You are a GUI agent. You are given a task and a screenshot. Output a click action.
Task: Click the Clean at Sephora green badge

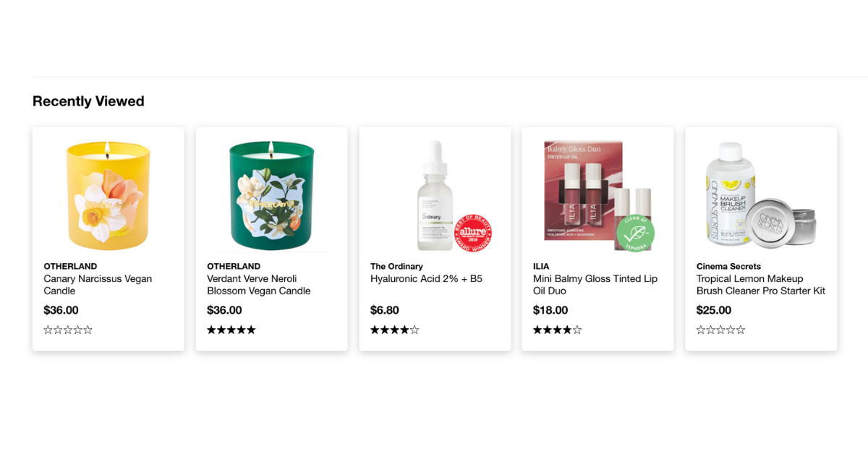point(635,233)
